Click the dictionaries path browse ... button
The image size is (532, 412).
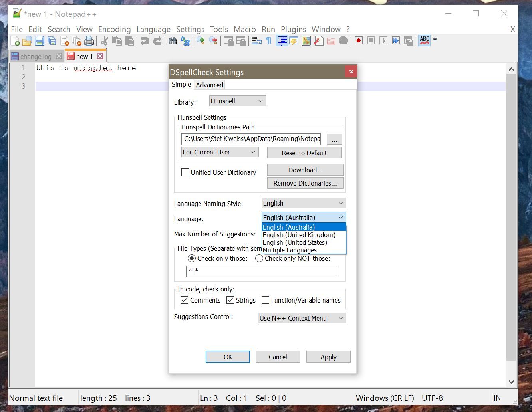tap(334, 139)
